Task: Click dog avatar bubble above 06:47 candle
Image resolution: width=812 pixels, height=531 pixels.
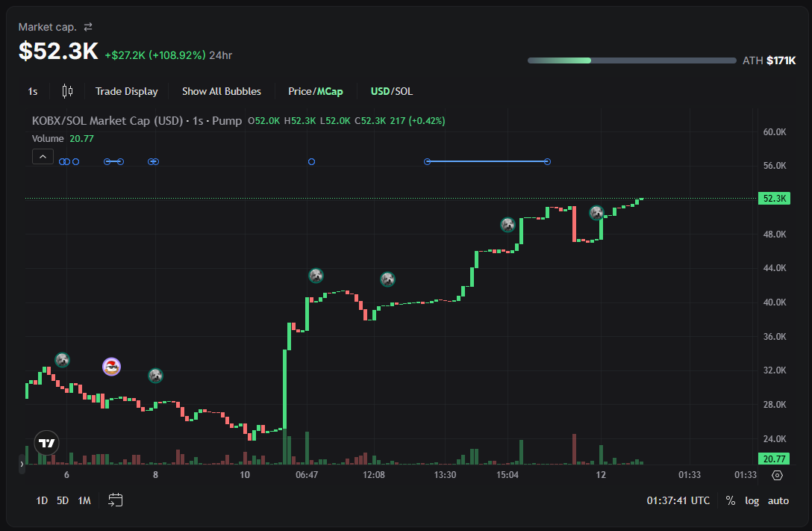Action: (316, 276)
